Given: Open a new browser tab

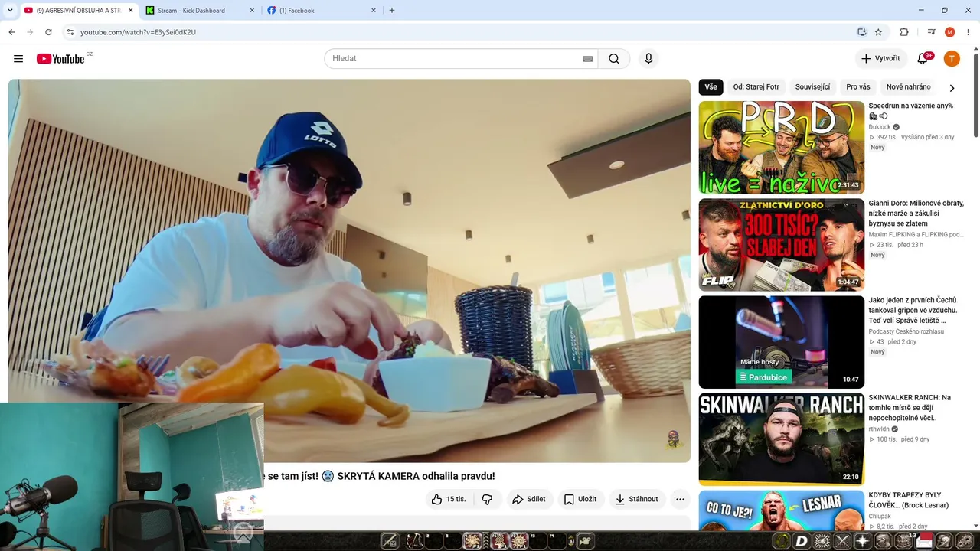Looking at the screenshot, I should [x=392, y=11].
